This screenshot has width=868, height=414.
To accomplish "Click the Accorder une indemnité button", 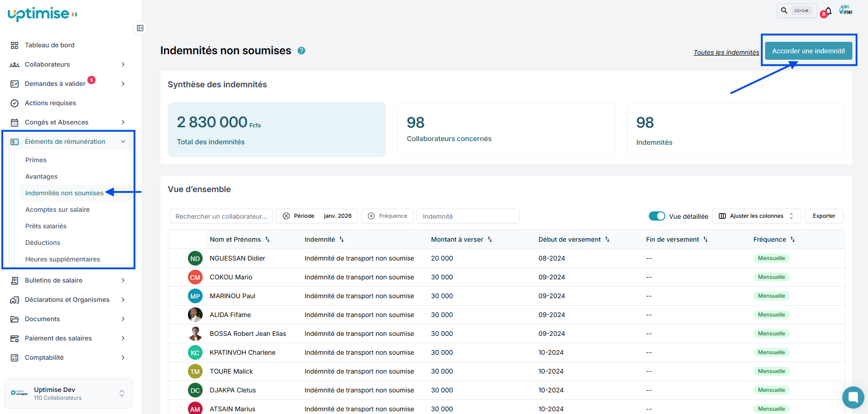I will point(808,51).
